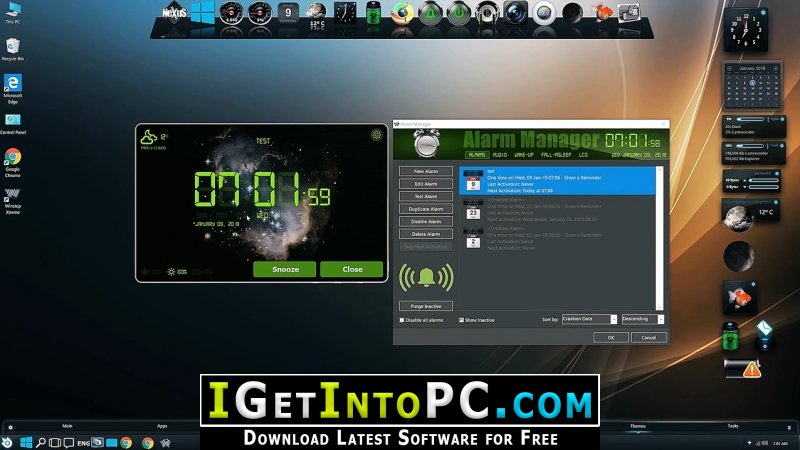Click the green bell alarm dock icon
Viewport: 800px width, 450px height.
430,13
